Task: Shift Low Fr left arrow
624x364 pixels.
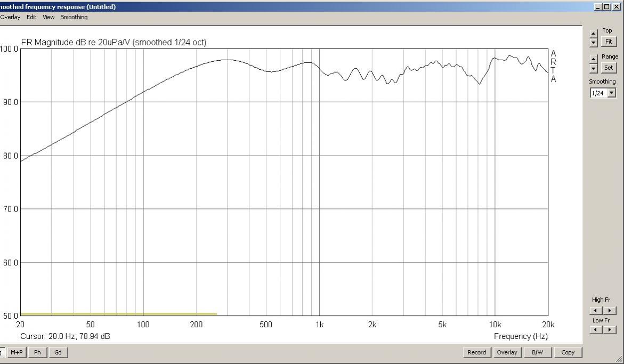Action: click(x=596, y=329)
